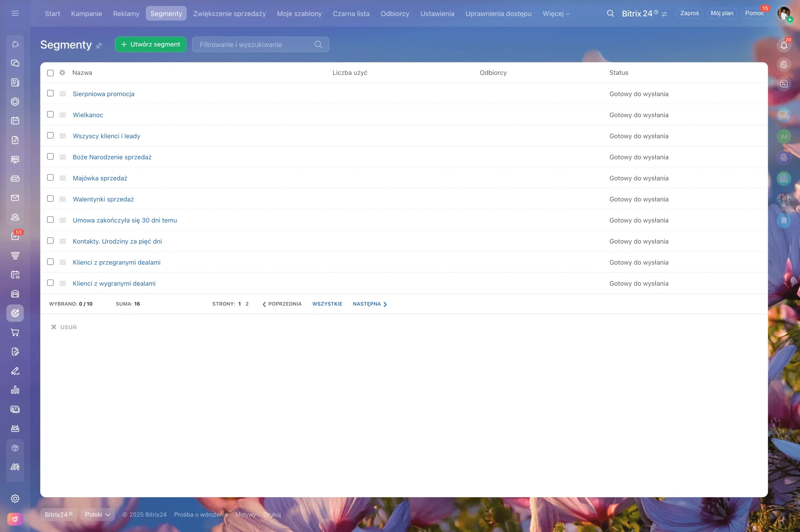The height and width of the screenshot is (532, 800).
Task: Click the Drukuj footer link
Action: tap(272, 514)
